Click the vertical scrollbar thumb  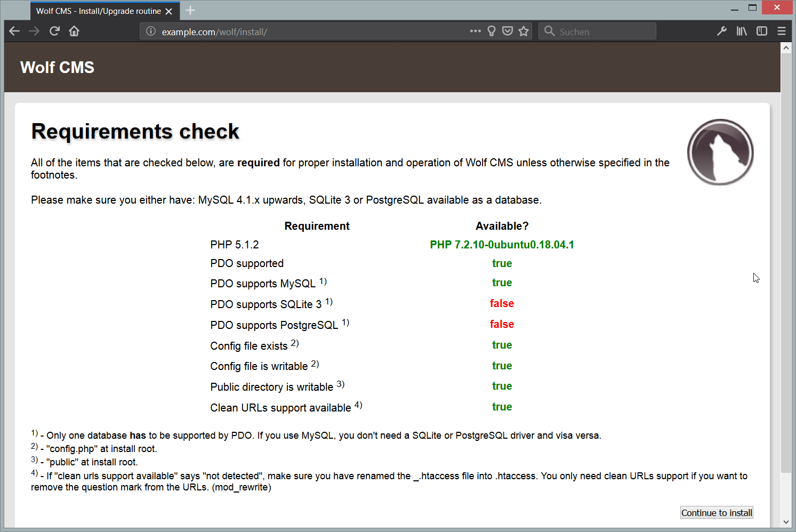[x=786, y=262]
